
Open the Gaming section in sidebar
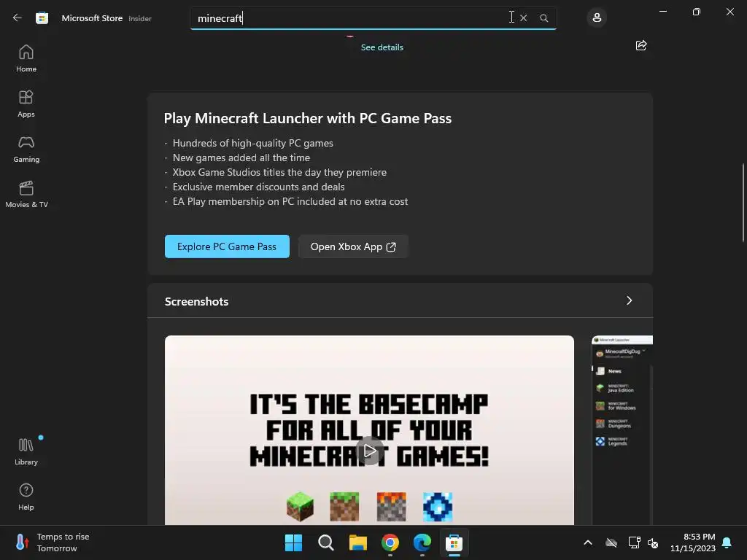pyautogui.click(x=26, y=149)
